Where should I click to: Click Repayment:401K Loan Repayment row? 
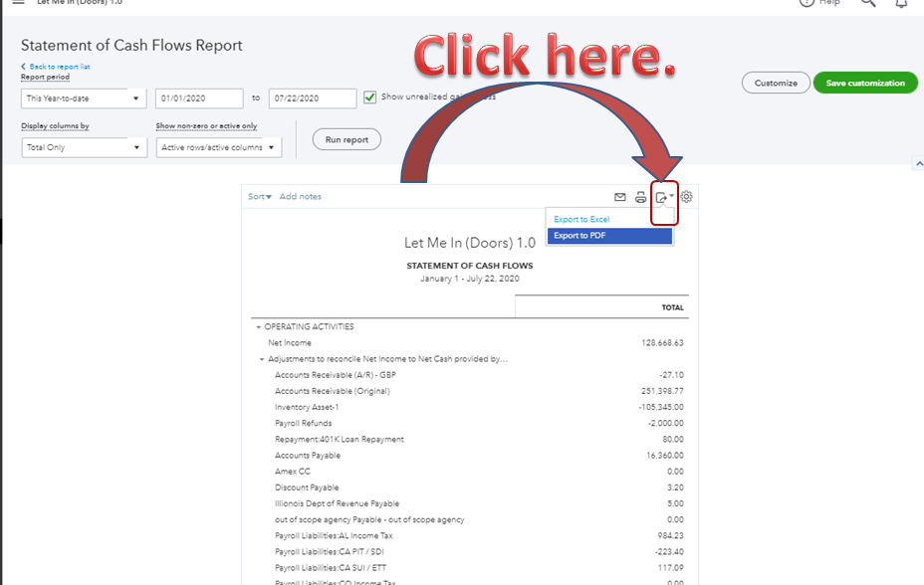[x=470, y=439]
